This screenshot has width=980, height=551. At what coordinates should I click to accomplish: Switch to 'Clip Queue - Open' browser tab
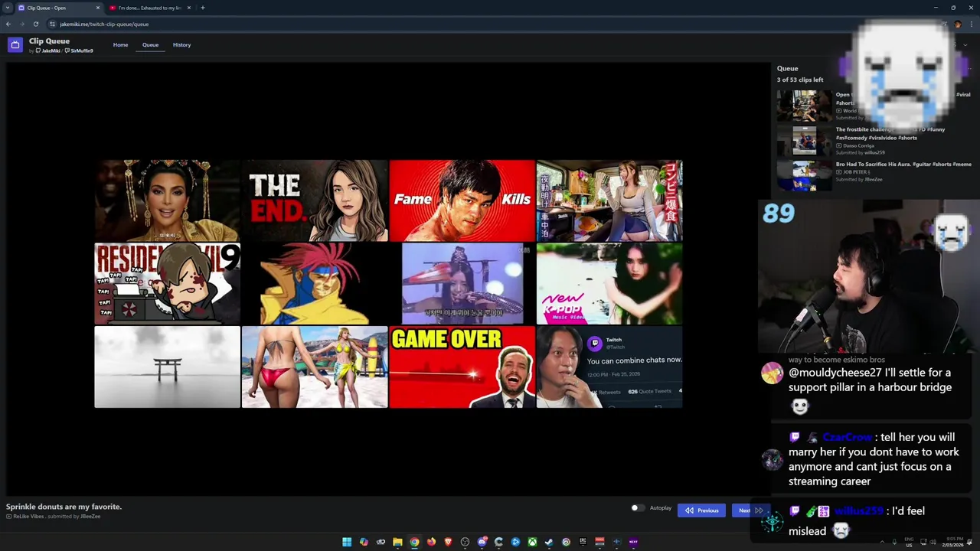(x=59, y=8)
